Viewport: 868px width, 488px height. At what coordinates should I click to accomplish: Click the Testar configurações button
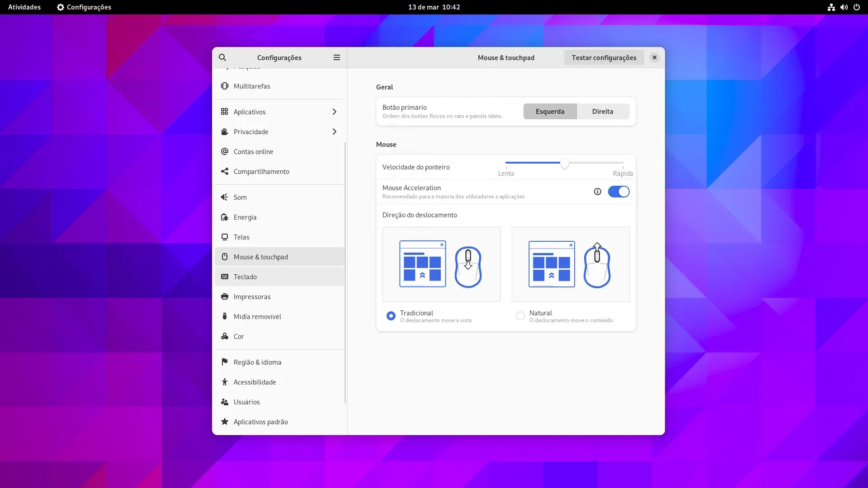click(604, 57)
